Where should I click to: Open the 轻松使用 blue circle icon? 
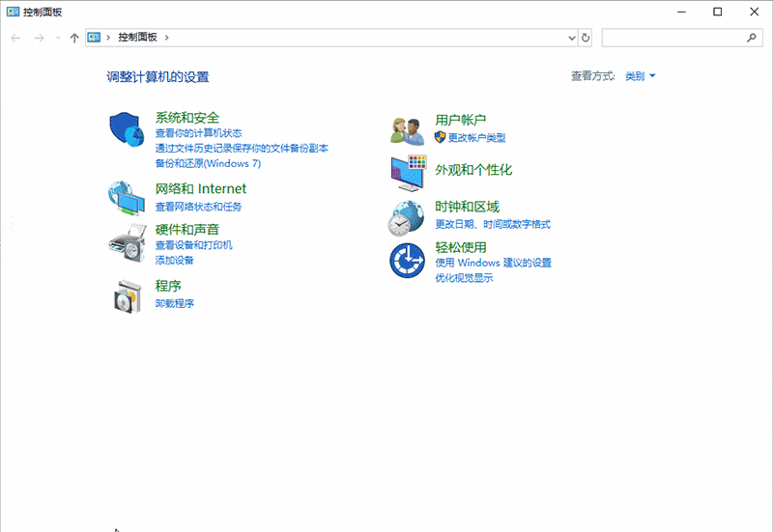coord(407,261)
